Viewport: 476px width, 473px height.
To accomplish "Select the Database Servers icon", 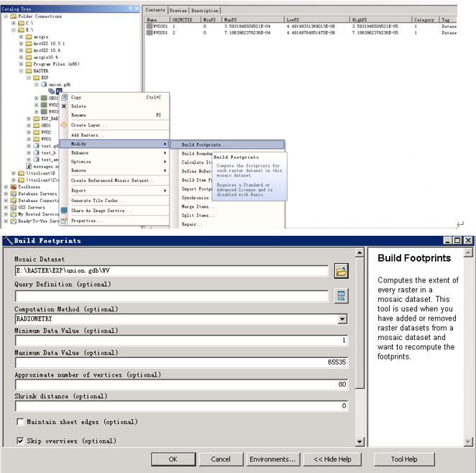I will click(14, 193).
